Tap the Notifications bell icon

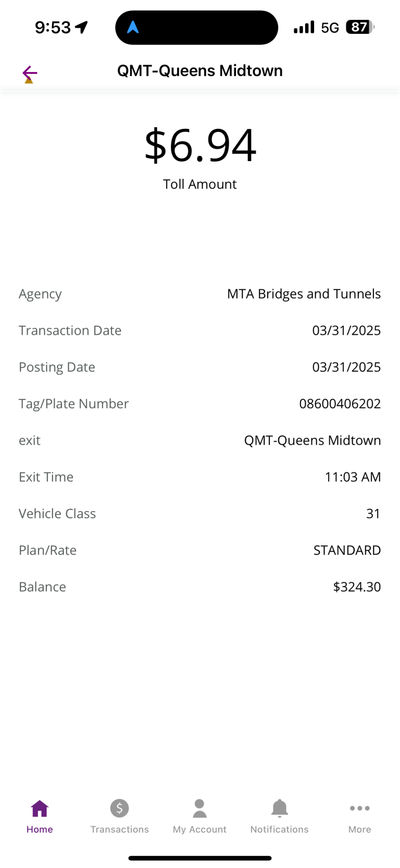[x=280, y=809]
